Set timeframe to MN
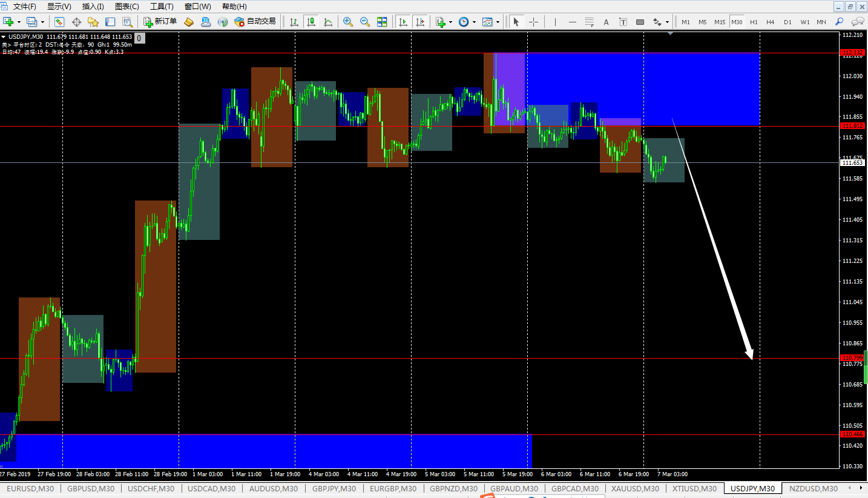This screenshot has width=868, height=498. [x=821, y=22]
